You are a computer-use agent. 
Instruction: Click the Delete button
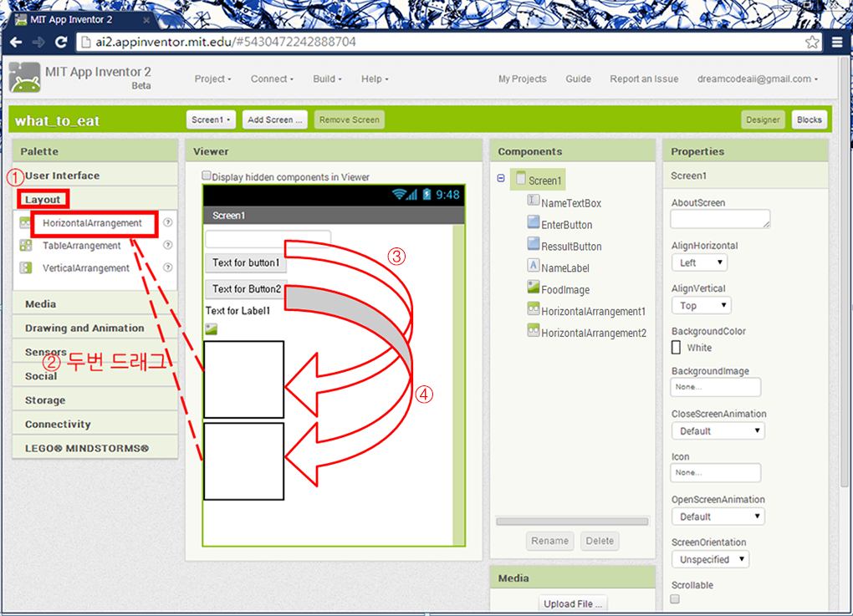[600, 541]
